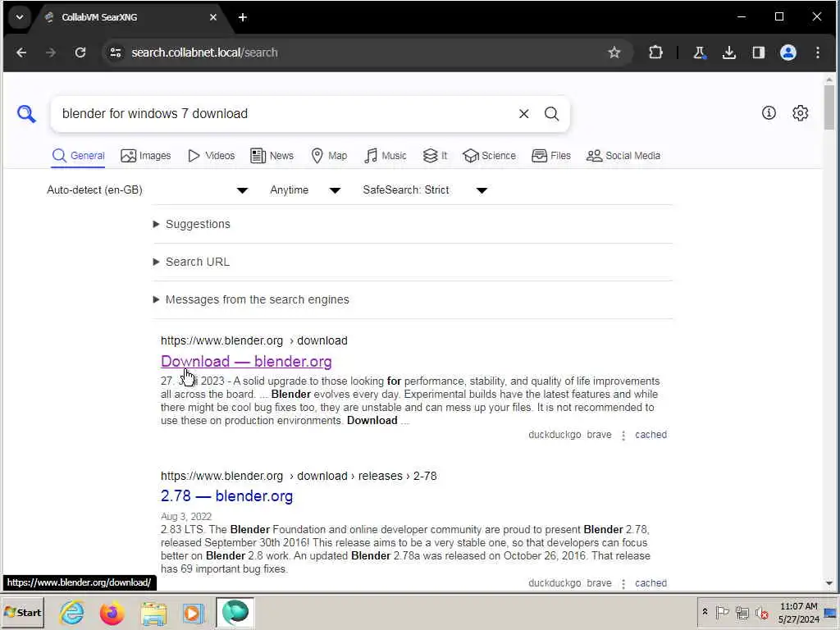Screen dimensions: 840x630
Task: Switch to the It tab
Action: click(435, 156)
